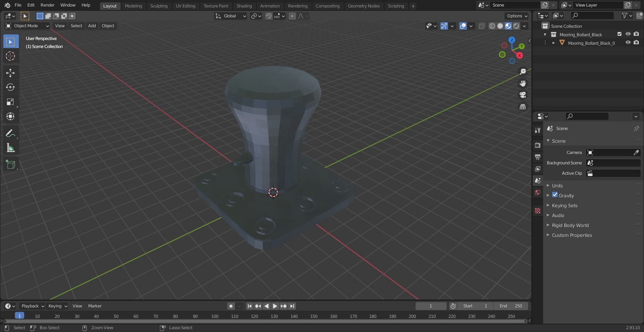The image size is (644, 332).
Task: Activate the Scale tool
Action: click(10, 102)
